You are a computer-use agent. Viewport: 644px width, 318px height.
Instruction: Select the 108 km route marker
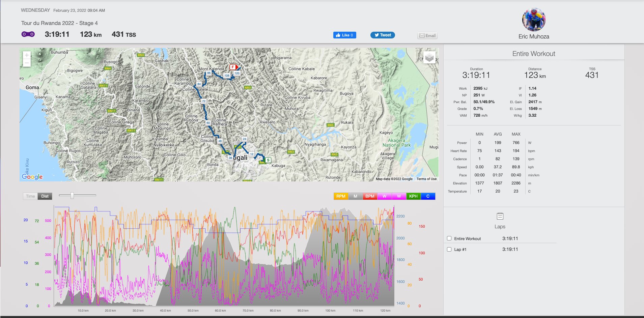click(227, 76)
